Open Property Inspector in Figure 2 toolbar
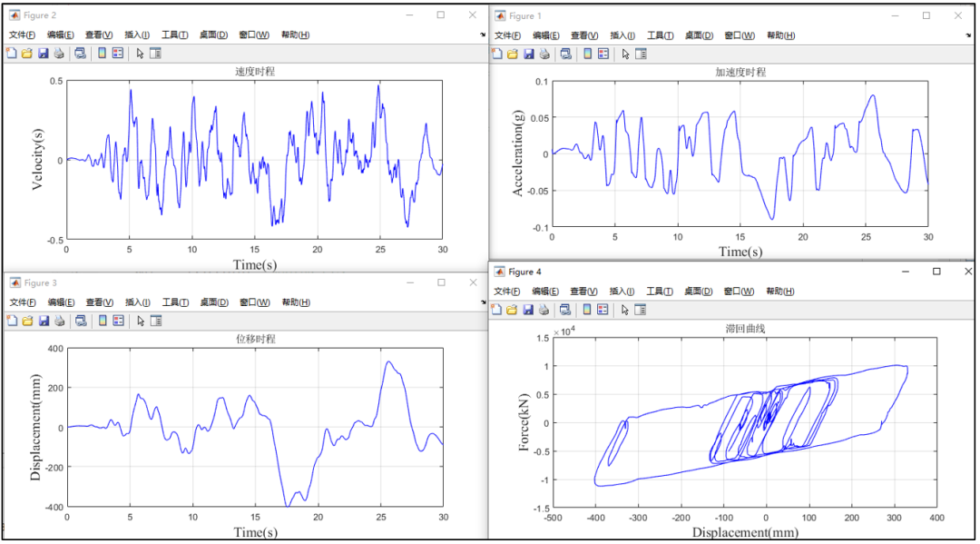Viewport: 980px width, 544px height. coord(155,54)
